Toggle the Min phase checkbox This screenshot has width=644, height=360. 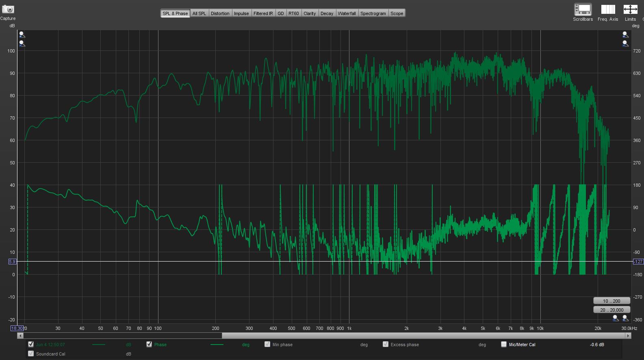click(x=267, y=344)
